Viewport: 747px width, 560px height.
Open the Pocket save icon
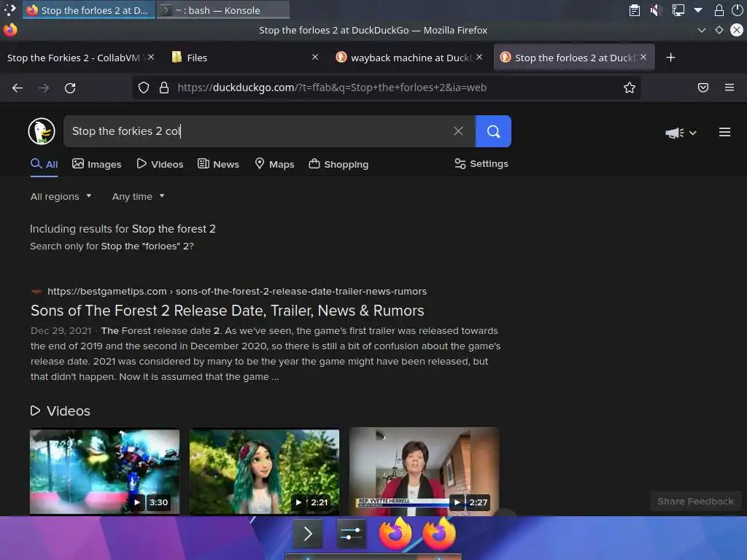703,87
